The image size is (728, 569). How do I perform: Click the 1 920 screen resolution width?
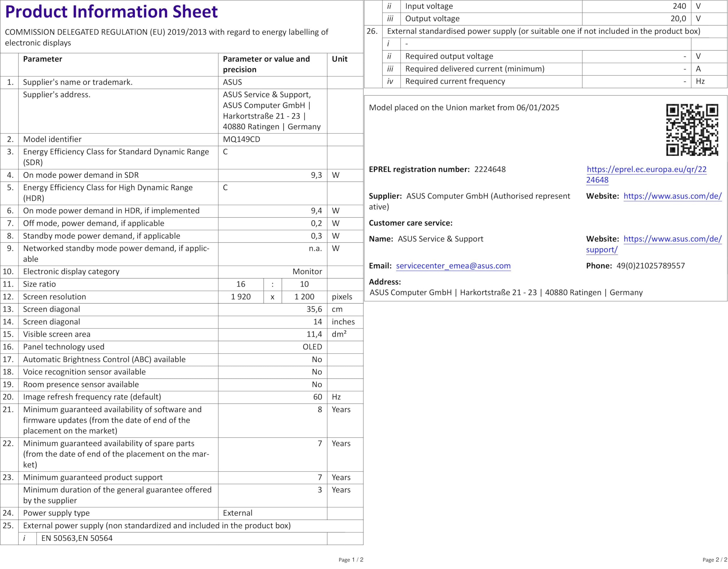pos(241,297)
